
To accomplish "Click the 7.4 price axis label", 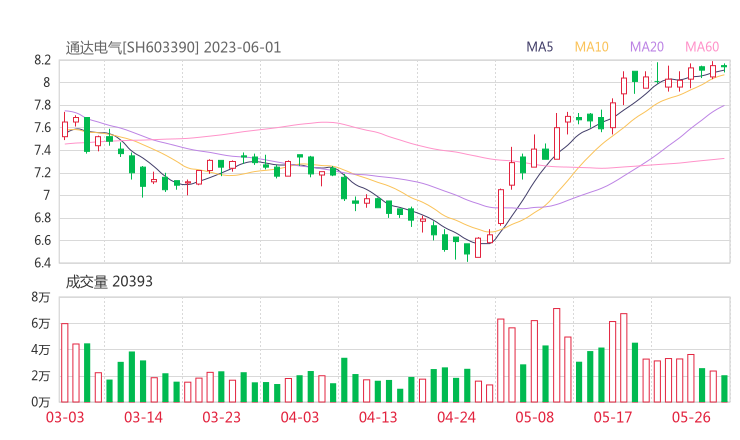I will coord(42,150).
